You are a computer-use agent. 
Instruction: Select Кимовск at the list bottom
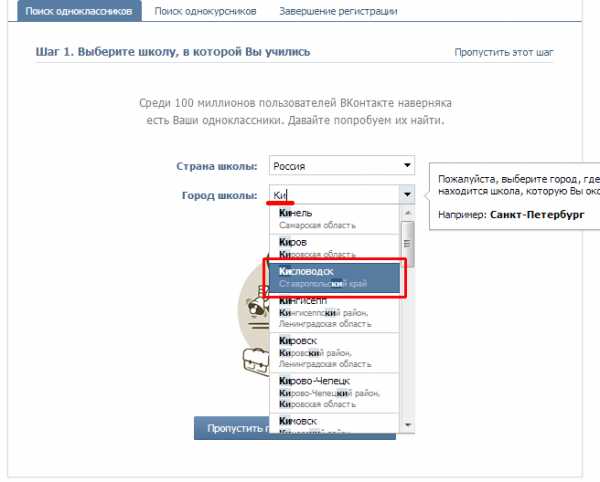334,423
